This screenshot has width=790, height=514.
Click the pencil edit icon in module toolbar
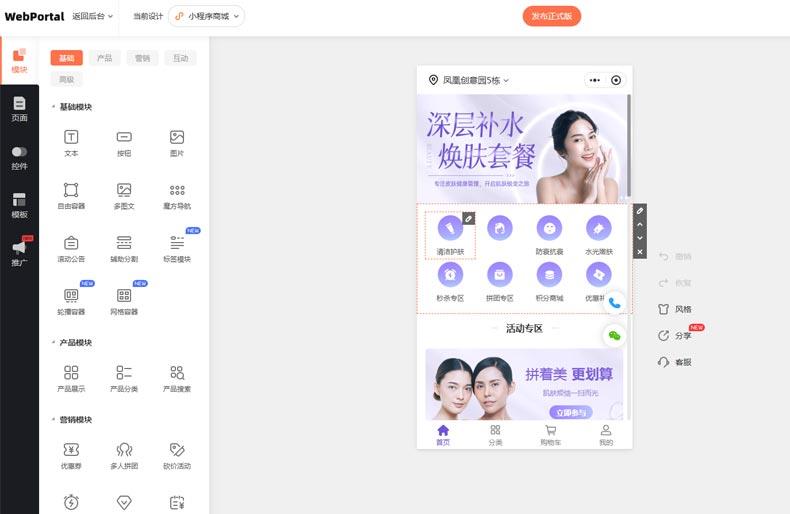(x=640, y=211)
